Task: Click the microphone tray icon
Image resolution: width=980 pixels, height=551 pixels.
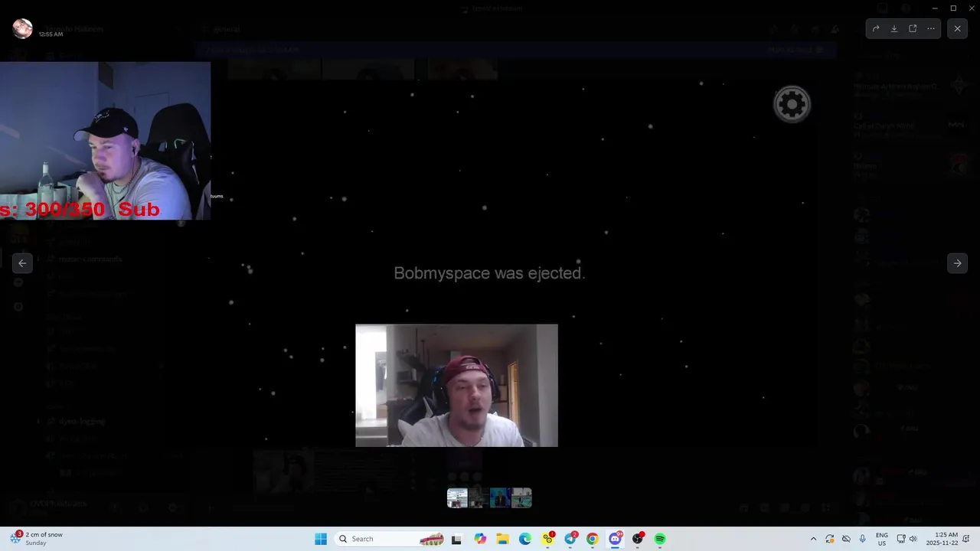Action: coord(863,539)
